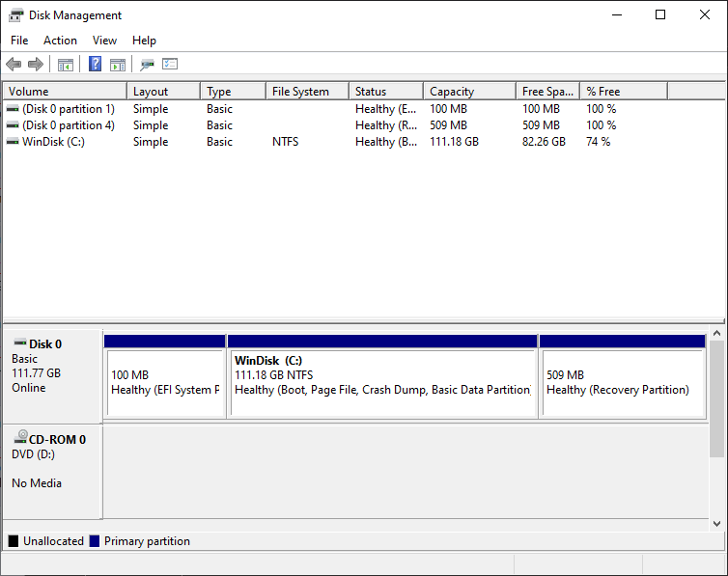
Task: Click the drive icon for Disk 0 partition 4
Action: click(x=13, y=125)
